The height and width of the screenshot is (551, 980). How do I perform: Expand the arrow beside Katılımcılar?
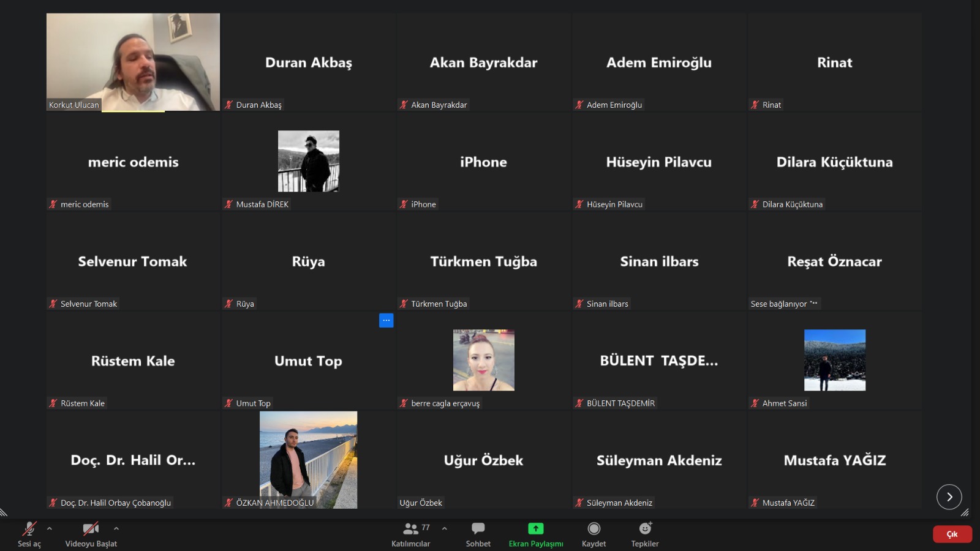(445, 528)
